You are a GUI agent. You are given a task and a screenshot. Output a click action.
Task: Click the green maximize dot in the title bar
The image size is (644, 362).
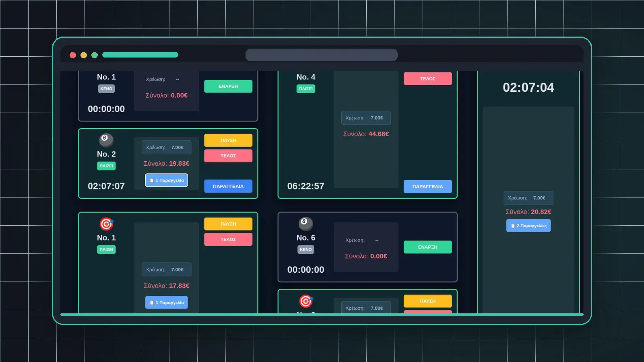point(95,55)
